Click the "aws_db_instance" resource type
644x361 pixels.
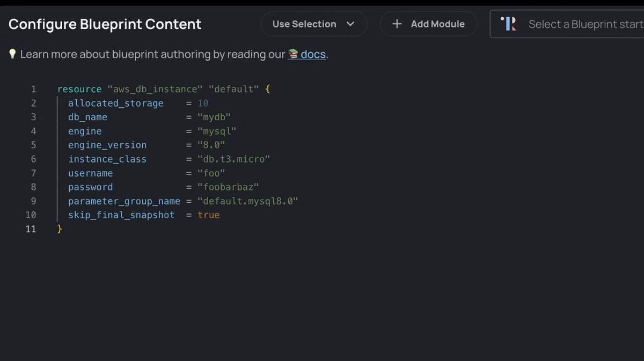[x=155, y=89]
